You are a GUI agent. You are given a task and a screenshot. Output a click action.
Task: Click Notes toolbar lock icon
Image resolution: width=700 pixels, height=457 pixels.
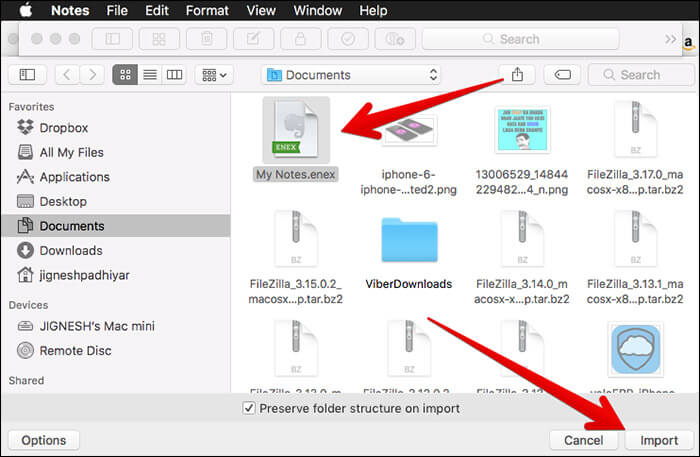pos(300,39)
